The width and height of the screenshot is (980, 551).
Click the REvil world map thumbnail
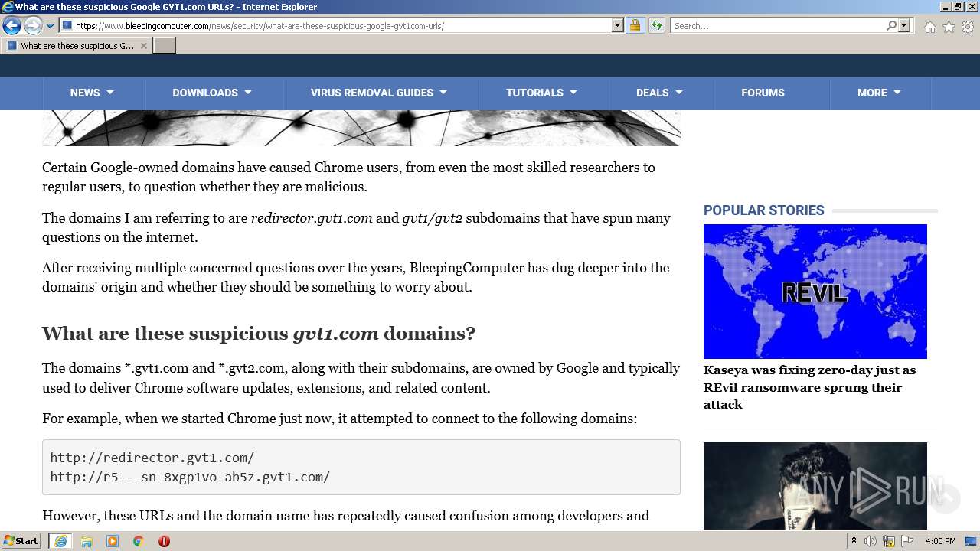pyautogui.click(x=815, y=291)
